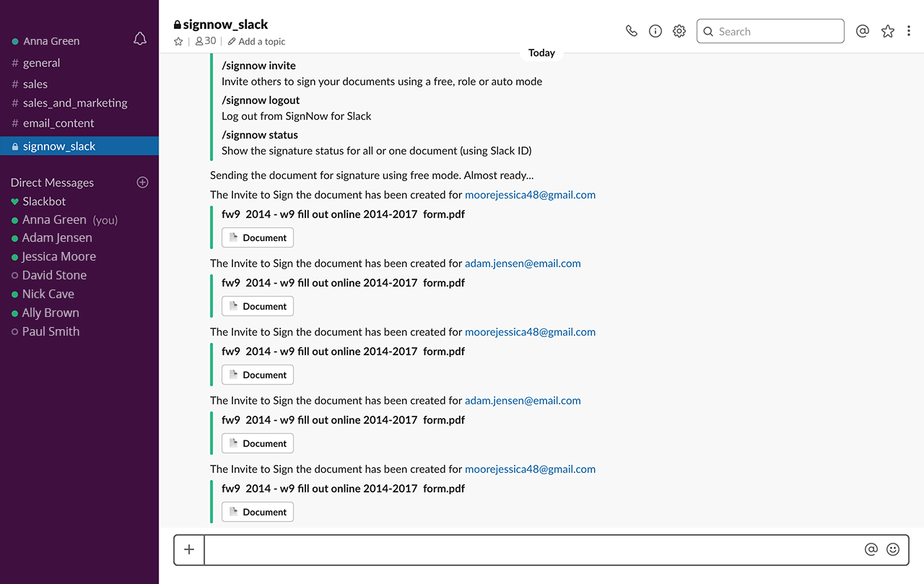Viewport: 924px width, 584px height.
Task: Open the last Document button
Action: point(258,512)
